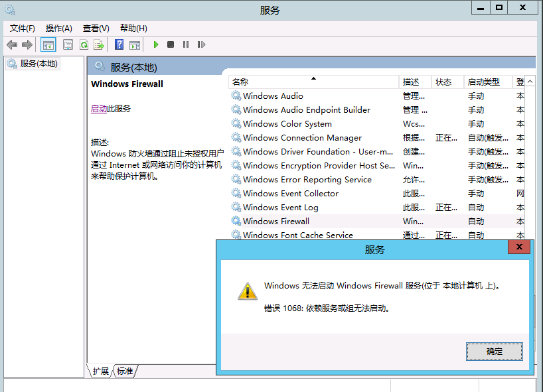Click the Windows Firewall heading in extended pane
The image size is (543, 392).
pos(127,84)
